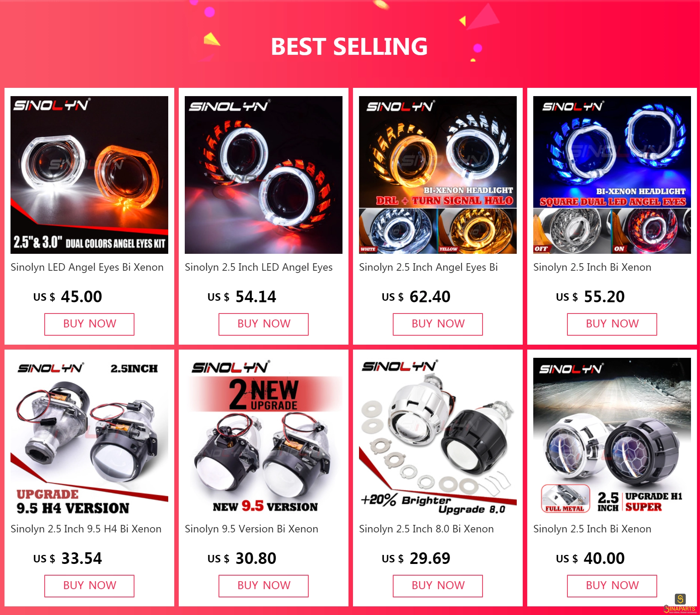Click BUY NOW under the US $30.80 product

pos(264,586)
